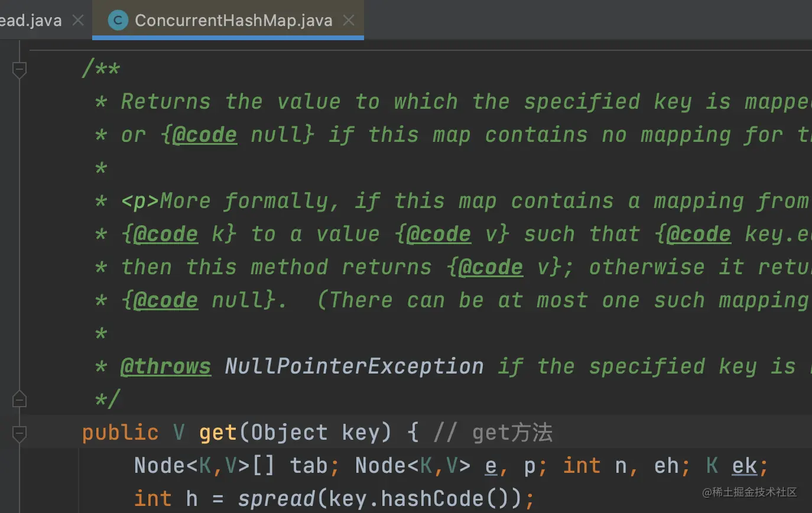Close the partially visible ead.java tab
812x513 pixels.
click(x=78, y=20)
